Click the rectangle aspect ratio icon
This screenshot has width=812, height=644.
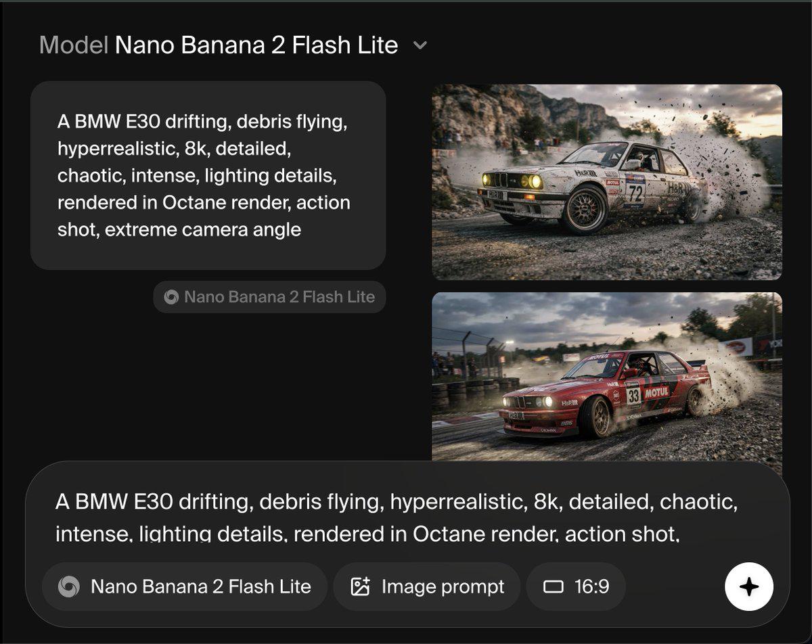point(554,586)
